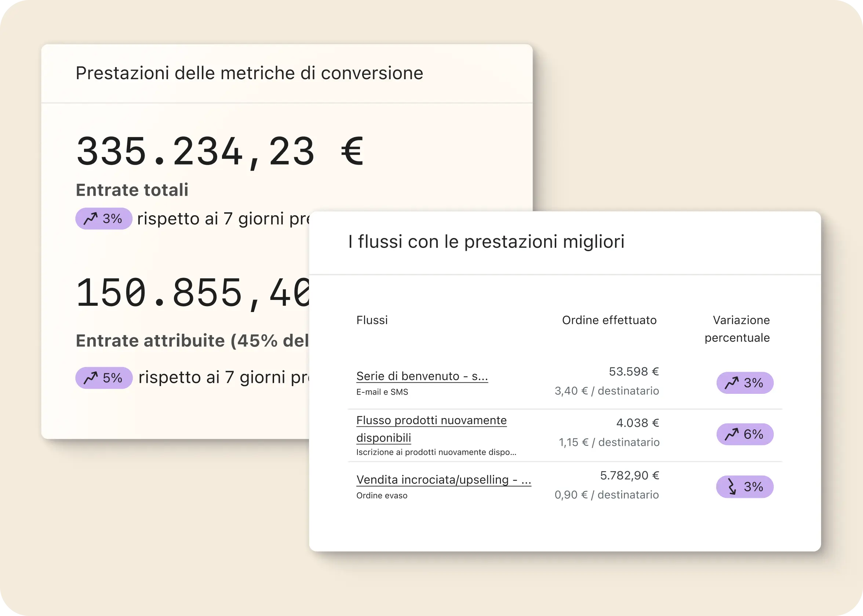Click the 4.038 € order value

637,422
